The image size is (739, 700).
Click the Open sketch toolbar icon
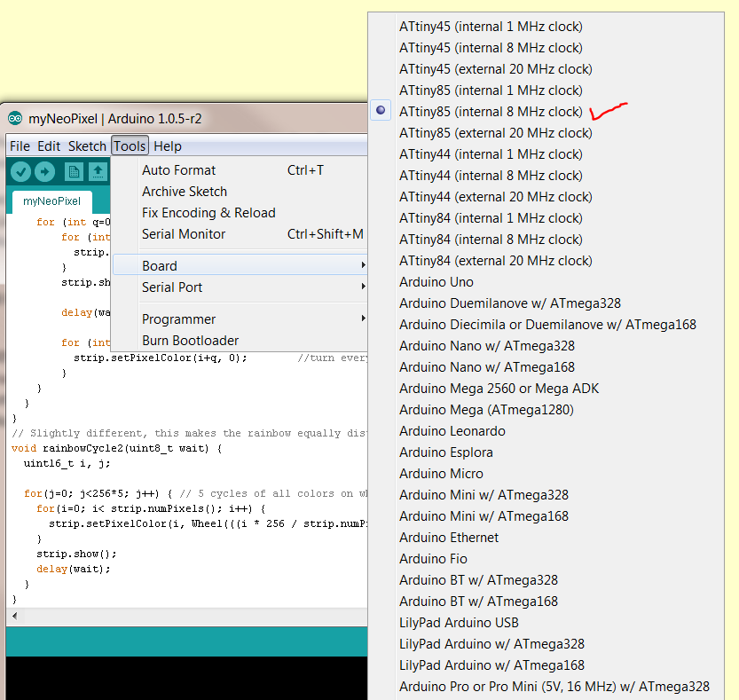click(x=98, y=171)
